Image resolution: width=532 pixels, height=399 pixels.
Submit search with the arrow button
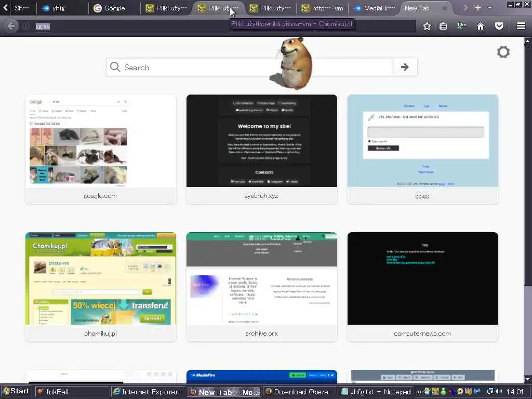(x=404, y=67)
